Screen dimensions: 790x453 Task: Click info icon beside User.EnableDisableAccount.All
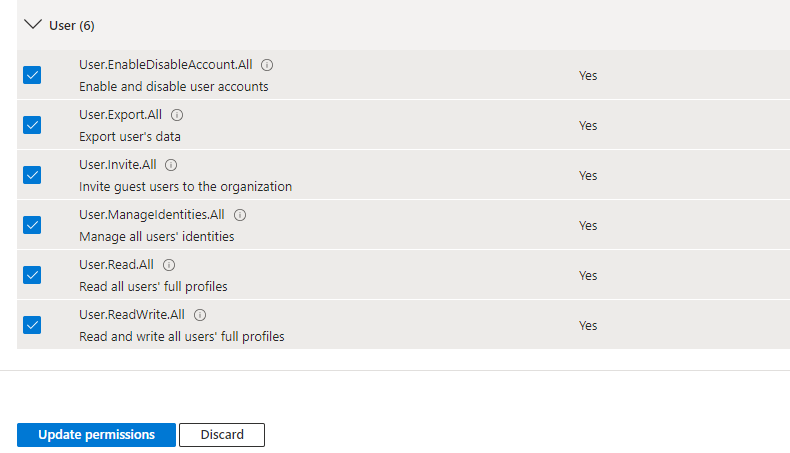coord(267,65)
